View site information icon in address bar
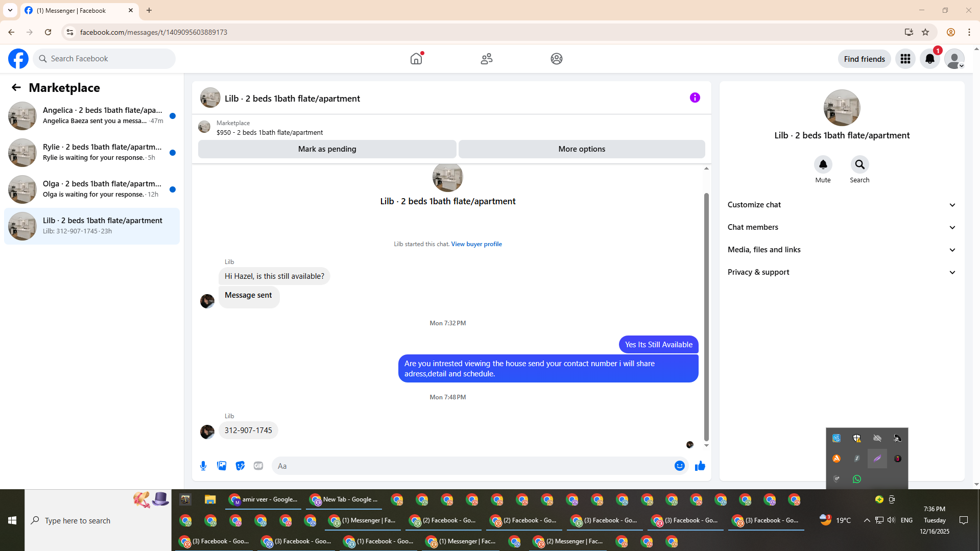980x551 pixels. 70,32
